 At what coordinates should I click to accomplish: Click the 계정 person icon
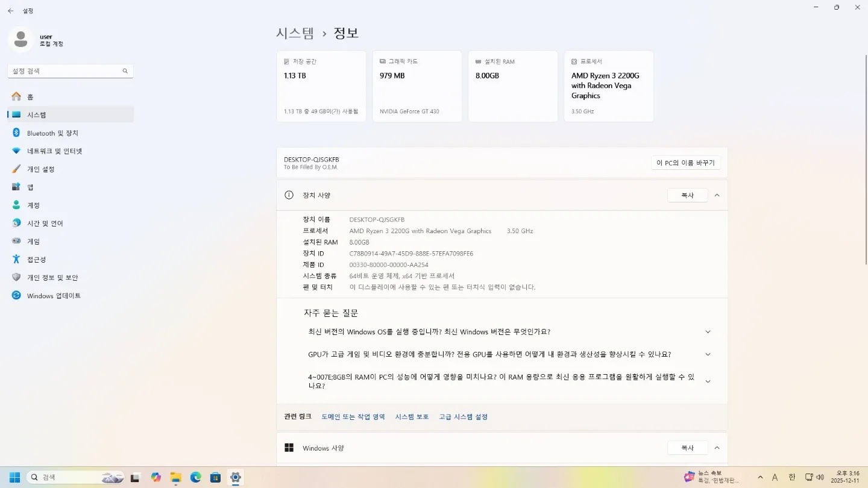[x=16, y=205]
